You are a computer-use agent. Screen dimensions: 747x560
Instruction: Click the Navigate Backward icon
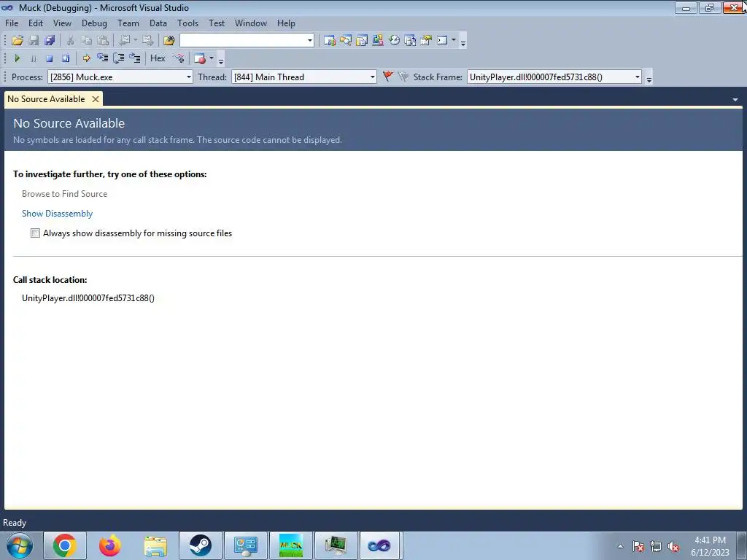tap(125, 41)
